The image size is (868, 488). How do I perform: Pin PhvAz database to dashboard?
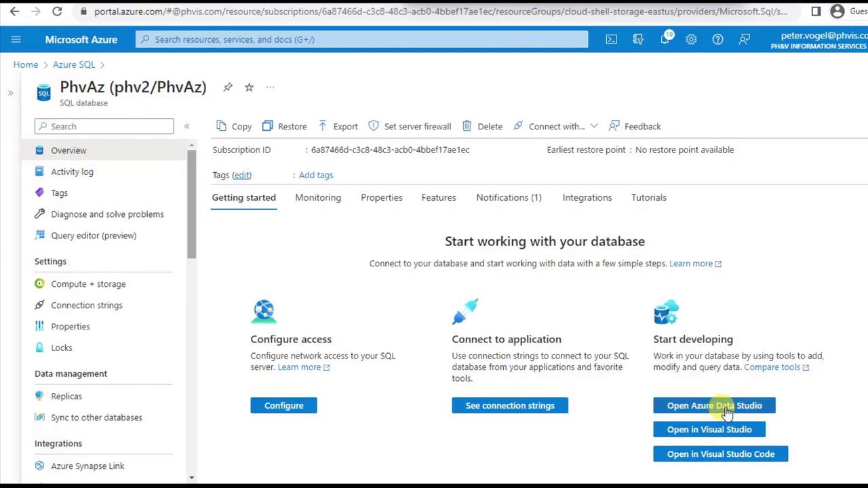[x=228, y=87]
